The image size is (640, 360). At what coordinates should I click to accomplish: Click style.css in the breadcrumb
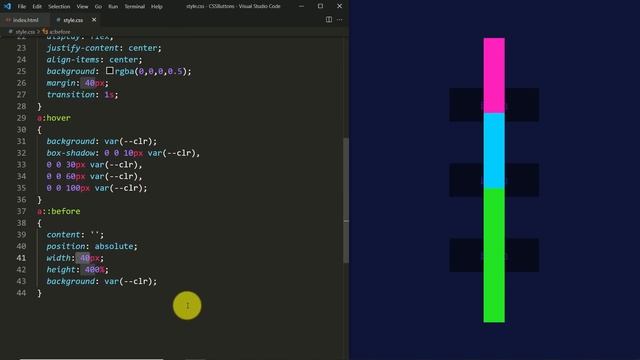click(25, 31)
